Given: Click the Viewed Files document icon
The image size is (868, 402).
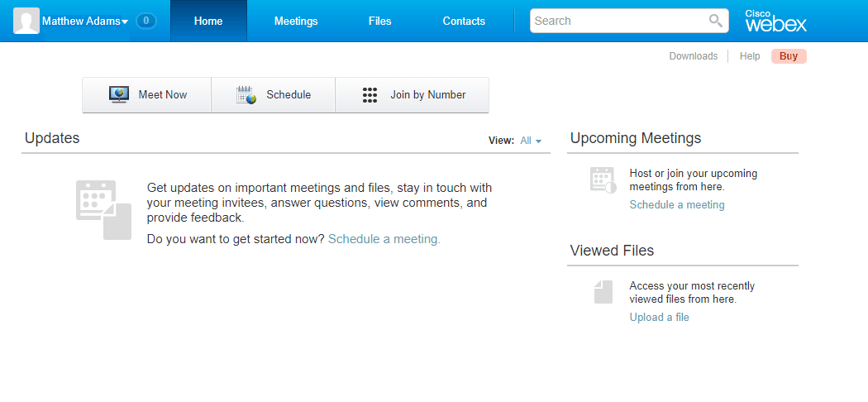Looking at the screenshot, I should tap(603, 292).
